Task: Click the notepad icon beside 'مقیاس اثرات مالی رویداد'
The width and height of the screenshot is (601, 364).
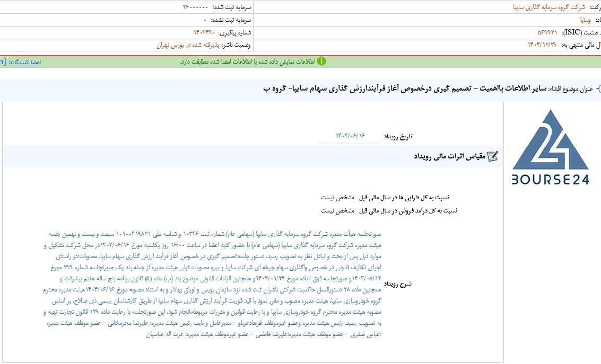Action: [493, 156]
